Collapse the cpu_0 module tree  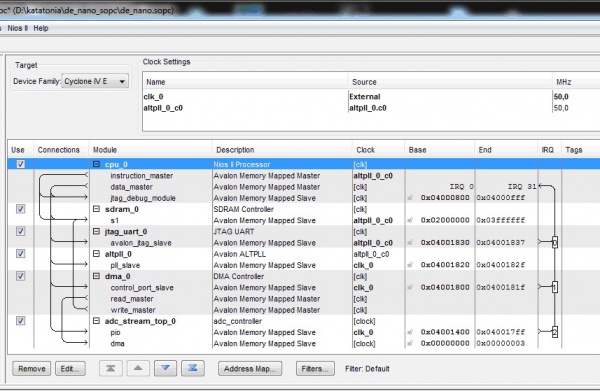[x=96, y=164]
